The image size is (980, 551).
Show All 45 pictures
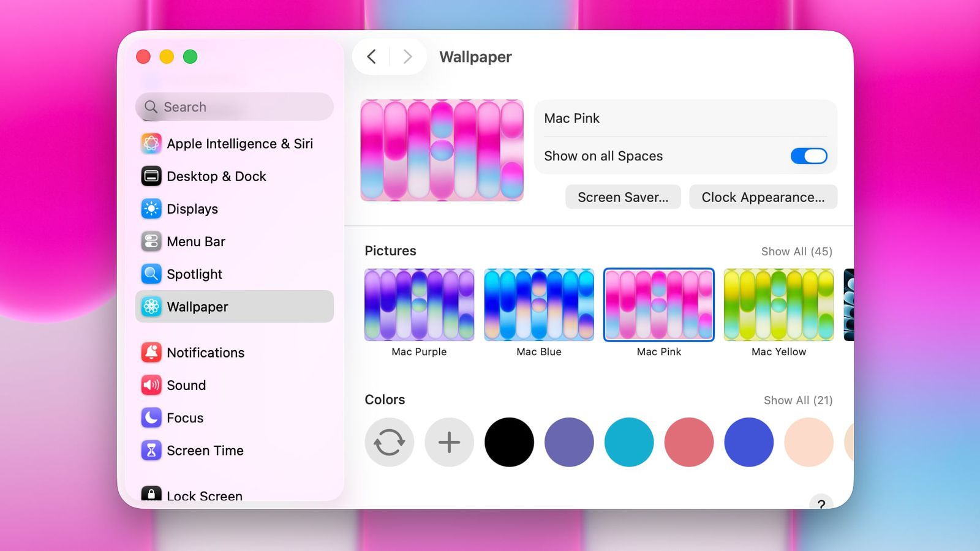[796, 251]
